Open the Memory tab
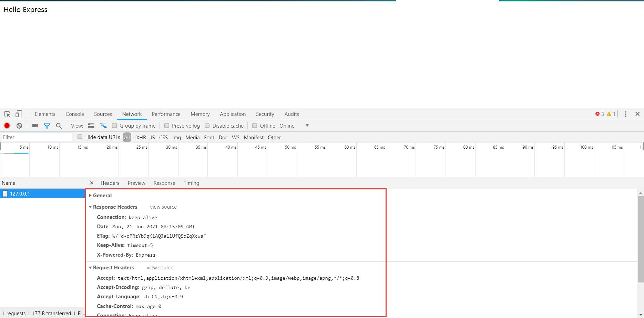The height and width of the screenshot is (318, 644). click(200, 114)
